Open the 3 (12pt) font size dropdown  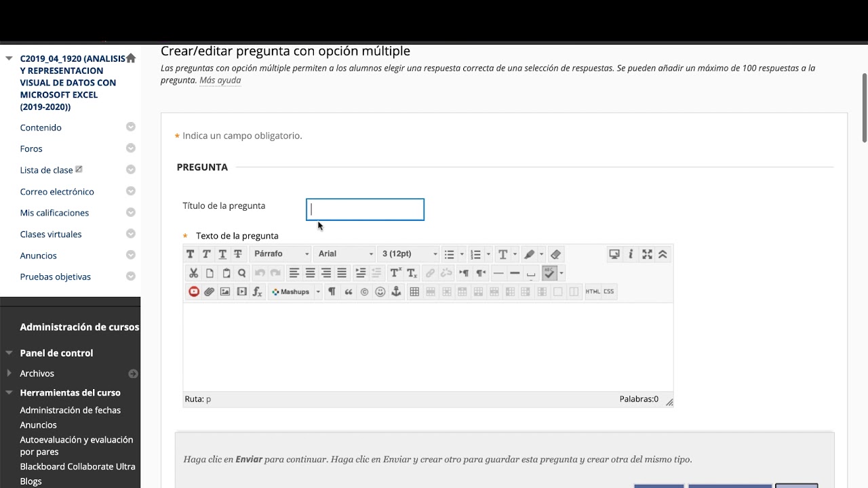pyautogui.click(x=409, y=254)
